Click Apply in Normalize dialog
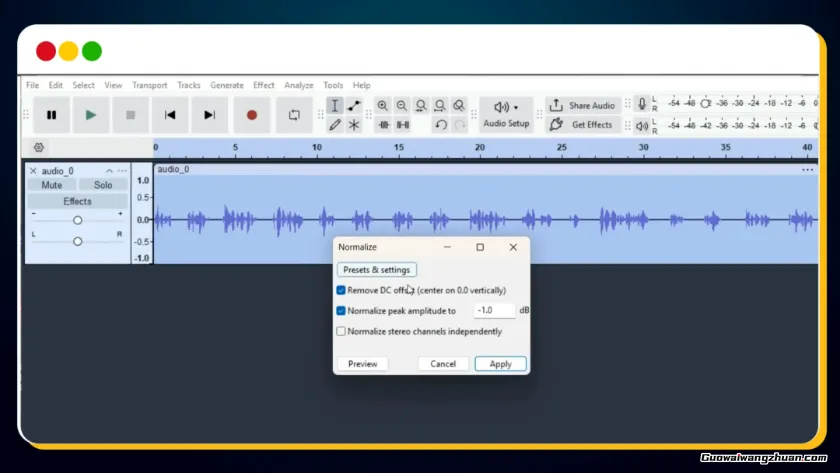Image resolution: width=840 pixels, height=473 pixels. point(500,364)
